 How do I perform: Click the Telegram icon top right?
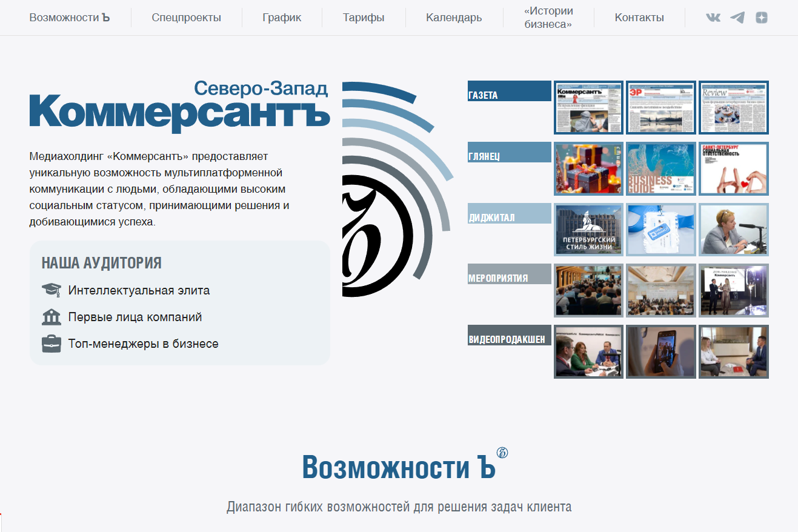pyautogui.click(x=737, y=18)
